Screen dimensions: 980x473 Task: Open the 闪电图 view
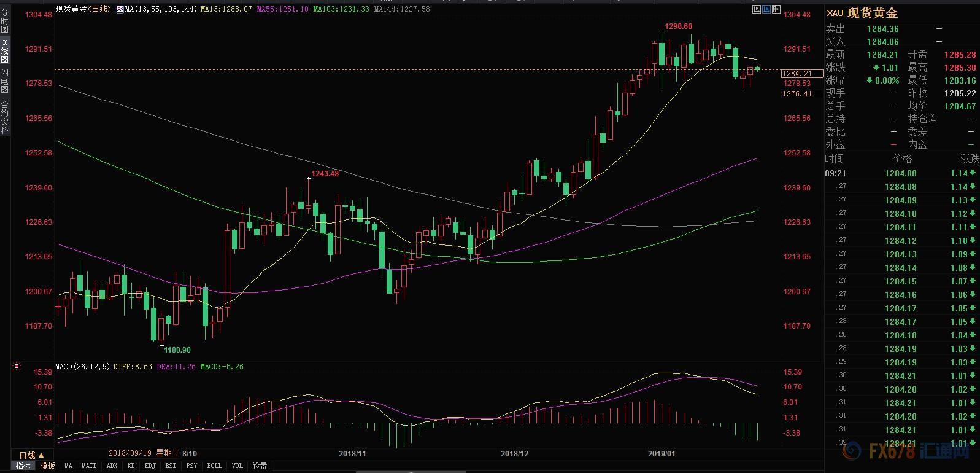pyautogui.click(x=5, y=80)
